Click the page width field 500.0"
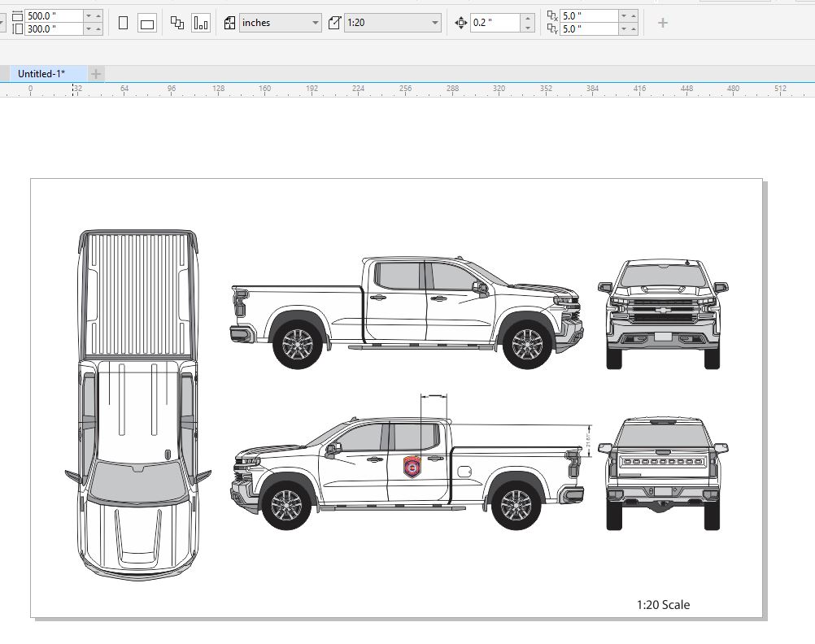The image size is (815, 644). coord(54,16)
